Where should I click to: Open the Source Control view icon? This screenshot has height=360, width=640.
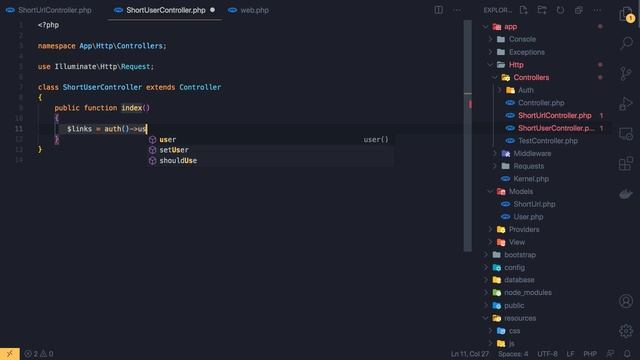[x=625, y=73]
